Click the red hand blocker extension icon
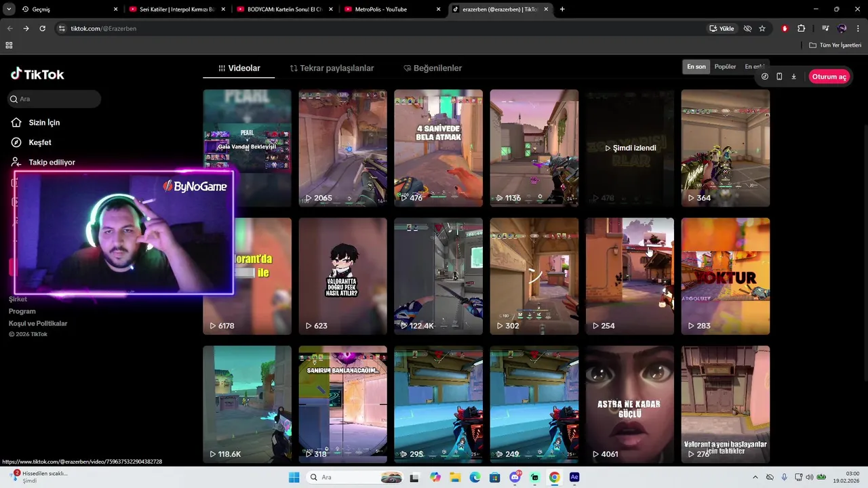 click(x=785, y=28)
